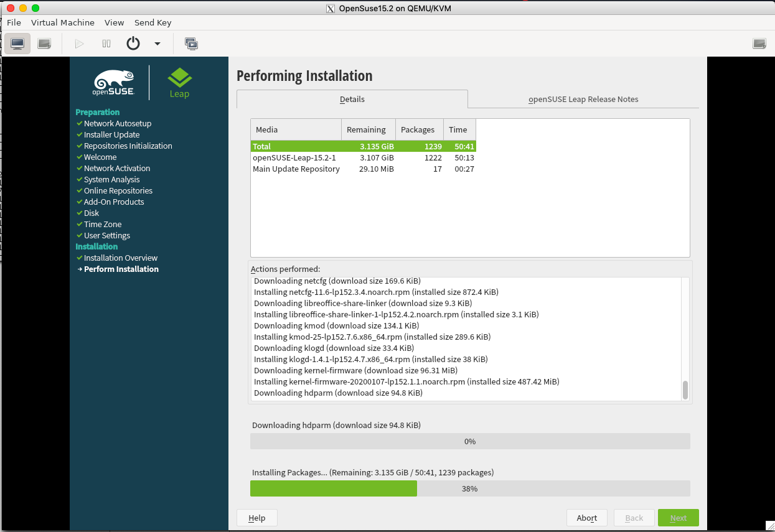Click 'Installing netcfg-11.6' log line

[x=376, y=292]
